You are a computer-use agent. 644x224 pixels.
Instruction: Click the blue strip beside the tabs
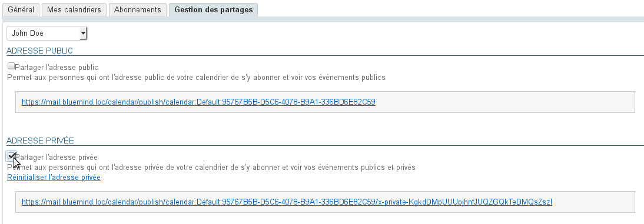450,19
